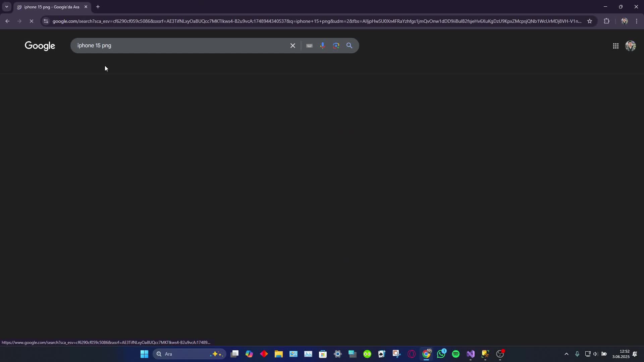The image size is (644, 362).
Task: Start voice search with the microphone icon
Action: (x=323, y=46)
